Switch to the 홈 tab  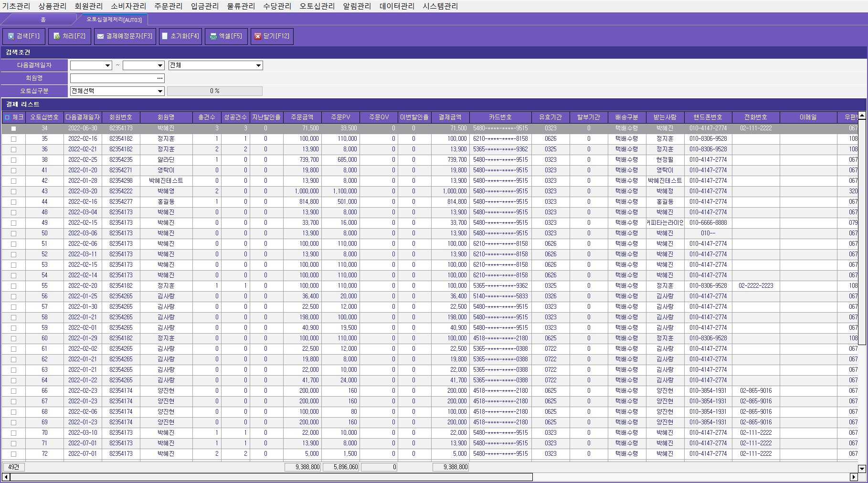click(x=43, y=20)
